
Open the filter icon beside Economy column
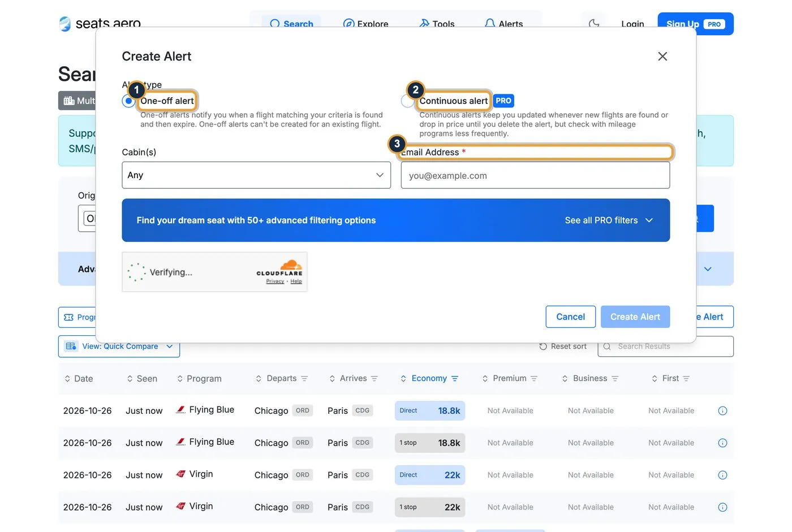455,379
